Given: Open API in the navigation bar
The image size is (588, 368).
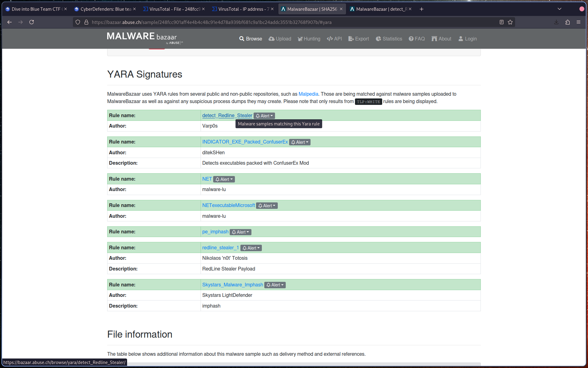Looking at the screenshot, I should [334, 39].
